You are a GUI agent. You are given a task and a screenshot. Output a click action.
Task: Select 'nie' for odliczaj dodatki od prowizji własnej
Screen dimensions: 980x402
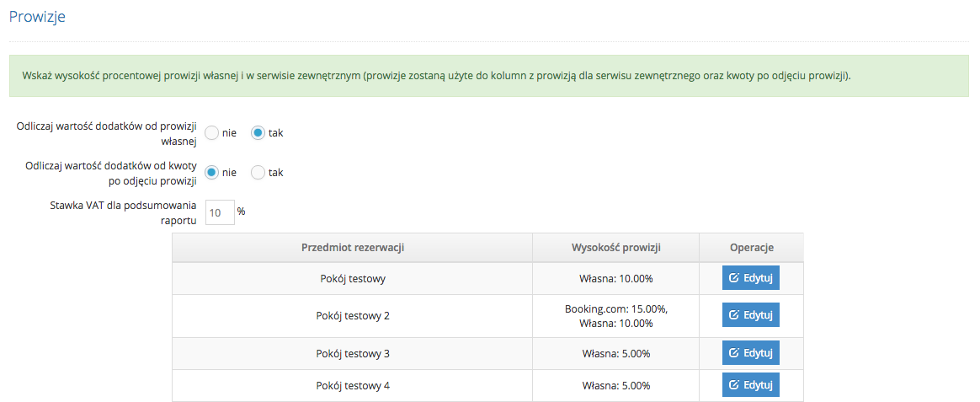(212, 133)
